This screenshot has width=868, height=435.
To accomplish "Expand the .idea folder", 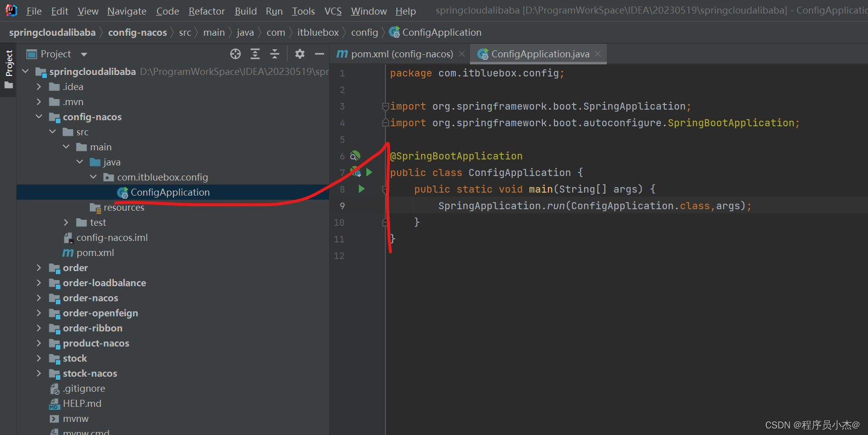I will pyautogui.click(x=39, y=86).
